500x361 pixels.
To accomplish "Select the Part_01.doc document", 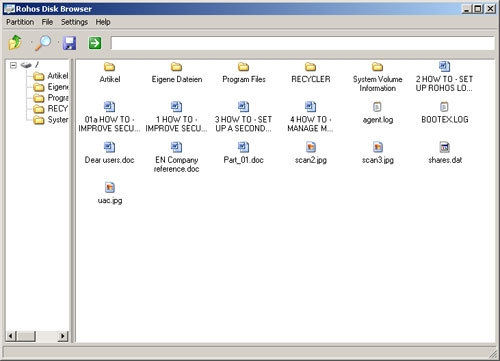I will pos(243,147).
